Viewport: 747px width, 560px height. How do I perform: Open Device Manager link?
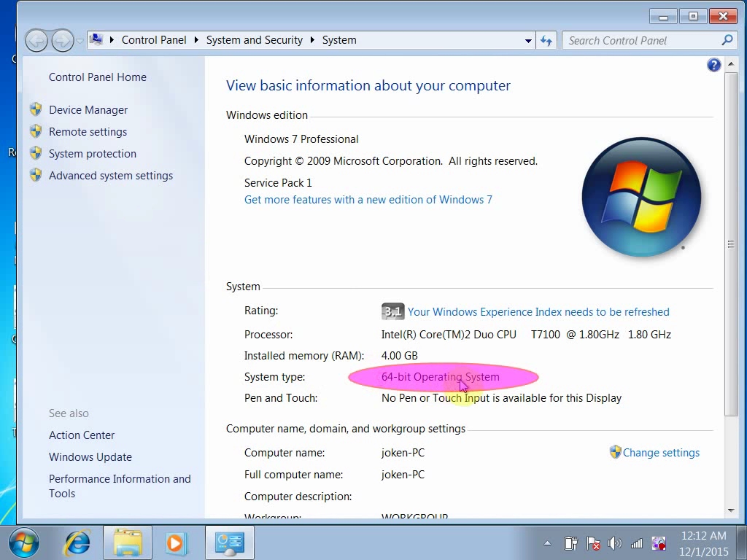(88, 110)
